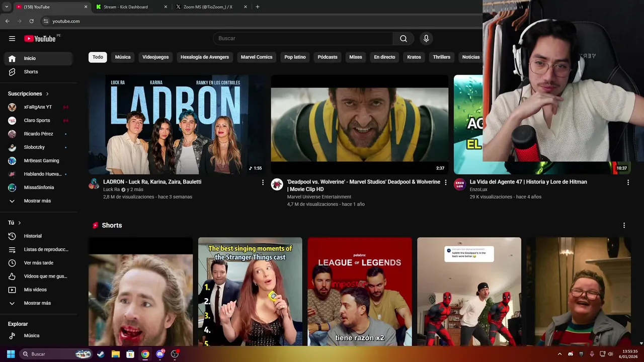This screenshot has height=362, width=644.
Task: Expand Mostrar más under subscriptions
Action: click(39, 201)
